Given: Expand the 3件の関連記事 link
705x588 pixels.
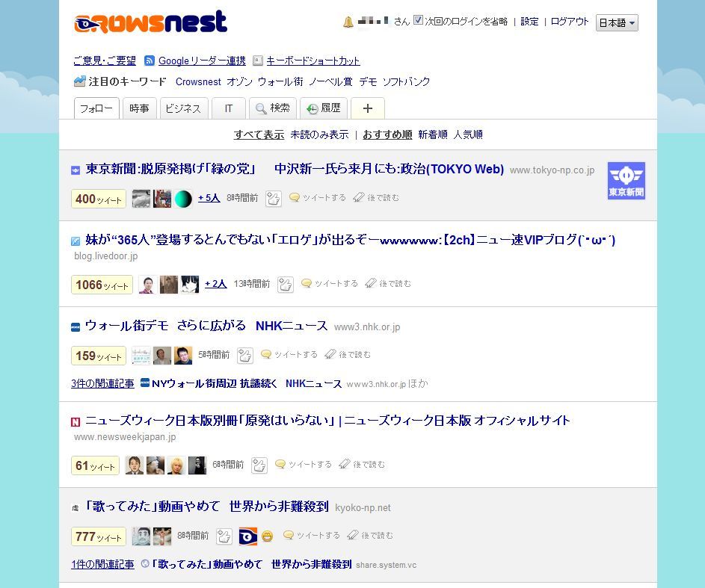Looking at the screenshot, I should tap(102, 383).
